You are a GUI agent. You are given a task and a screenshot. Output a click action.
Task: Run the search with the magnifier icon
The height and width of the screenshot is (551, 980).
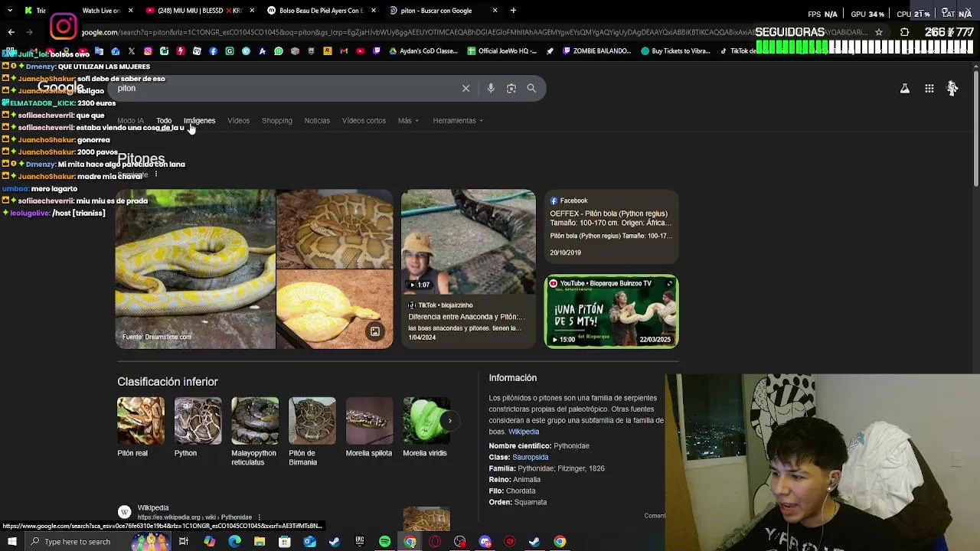point(531,88)
